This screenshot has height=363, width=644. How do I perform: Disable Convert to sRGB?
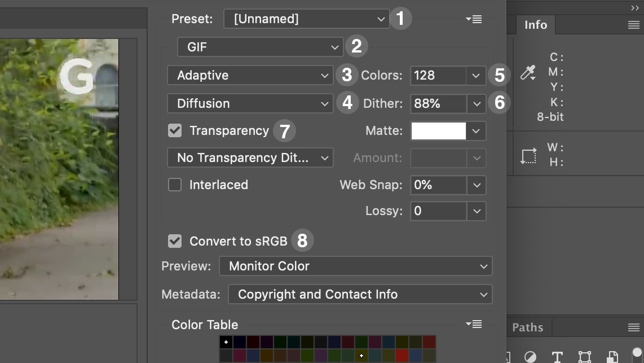point(175,240)
